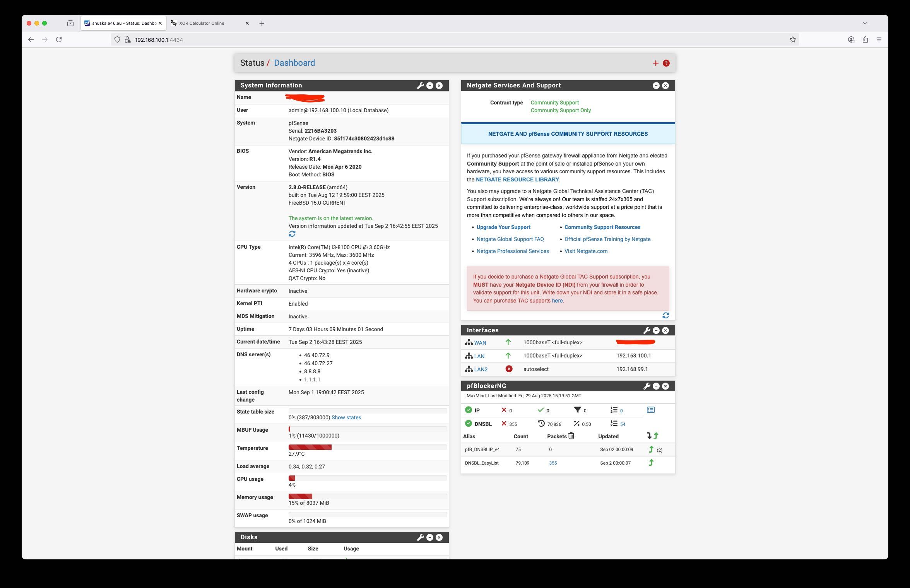This screenshot has width=910, height=588.
Task: Go back to the previous page
Action: [31, 39]
